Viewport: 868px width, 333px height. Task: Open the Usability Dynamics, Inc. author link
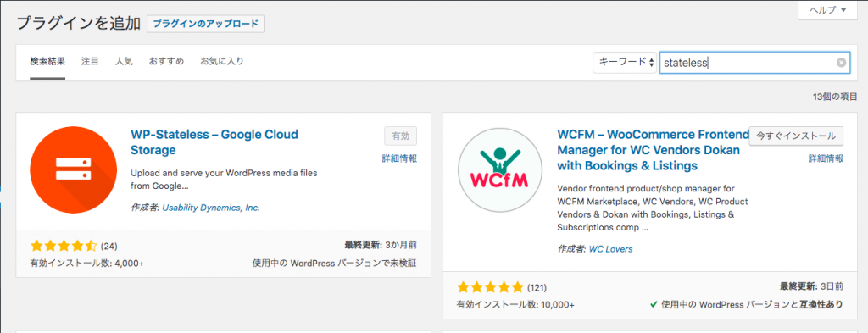click(211, 208)
